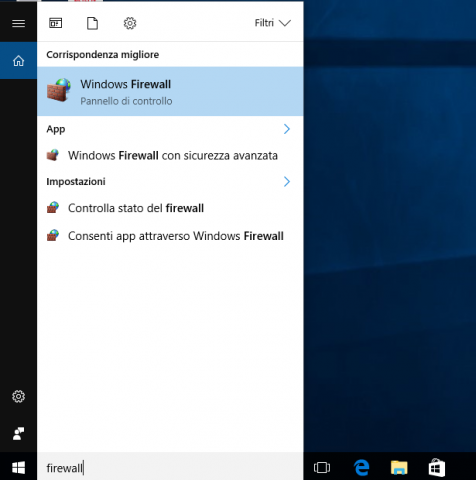Launch Microsoft Edge from taskbar

[362, 467]
